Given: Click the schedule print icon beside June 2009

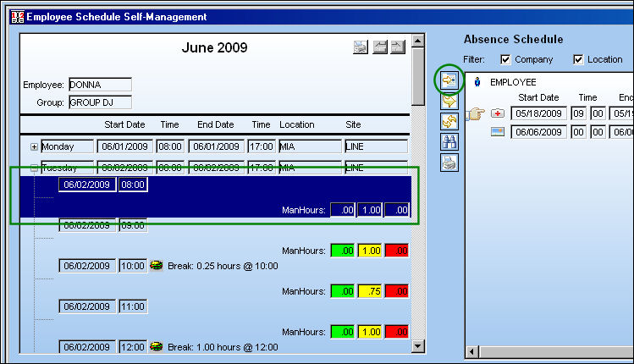Looking at the screenshot, I should point(361,47).
